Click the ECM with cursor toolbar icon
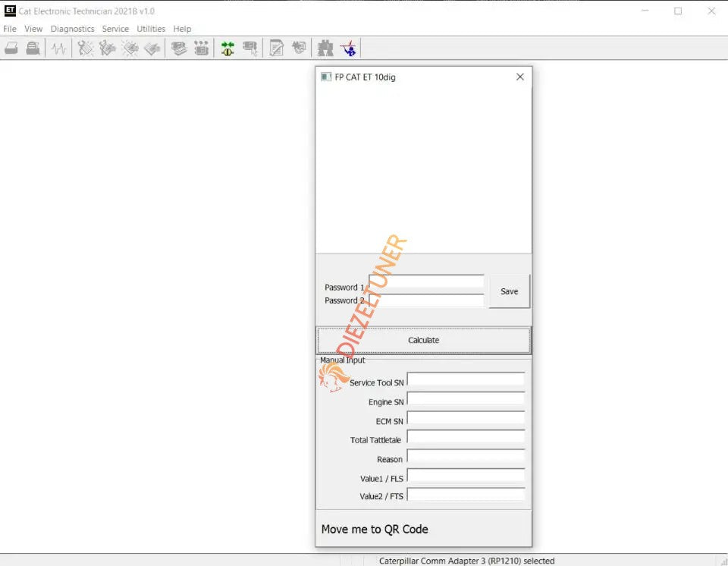The height and width of the screenshot is (566, 728). point(249,48)
